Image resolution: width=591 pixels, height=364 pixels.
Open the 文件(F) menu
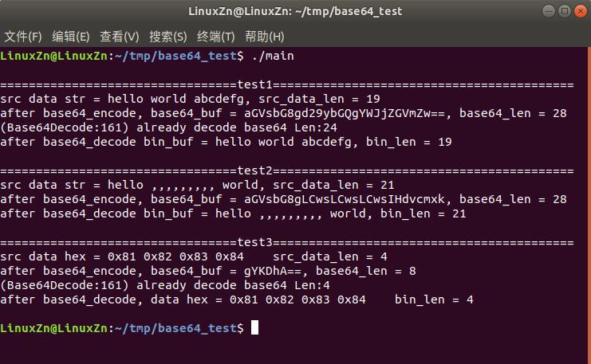click(x=23, y=37)
